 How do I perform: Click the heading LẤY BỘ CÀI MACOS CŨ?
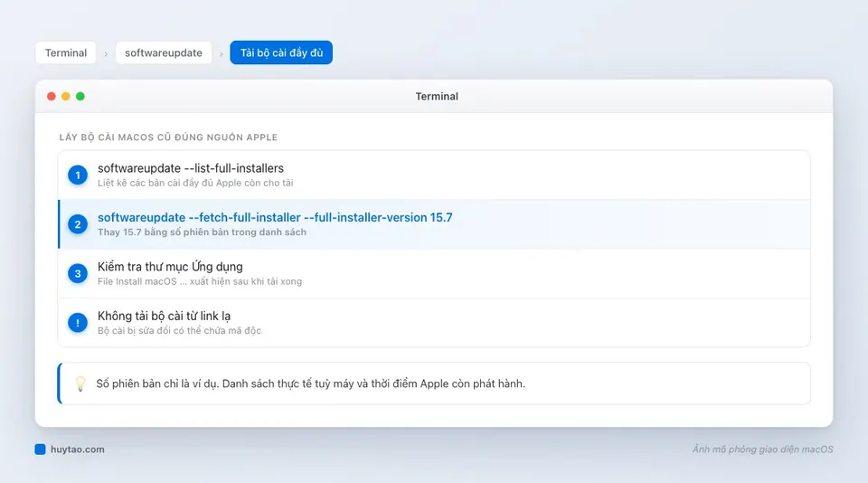click(168, 137)
